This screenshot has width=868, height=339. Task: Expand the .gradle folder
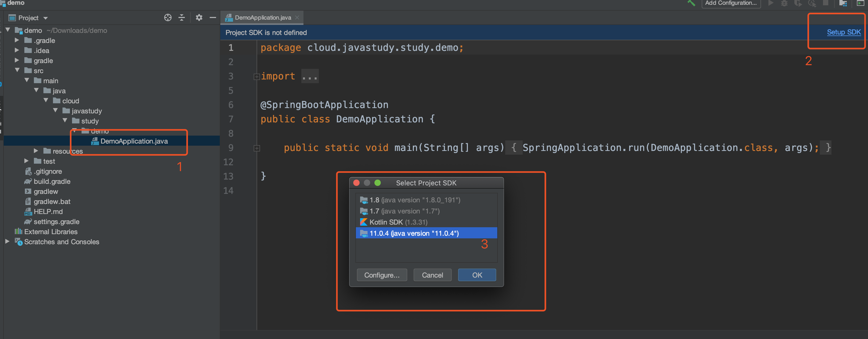[17, 40]
